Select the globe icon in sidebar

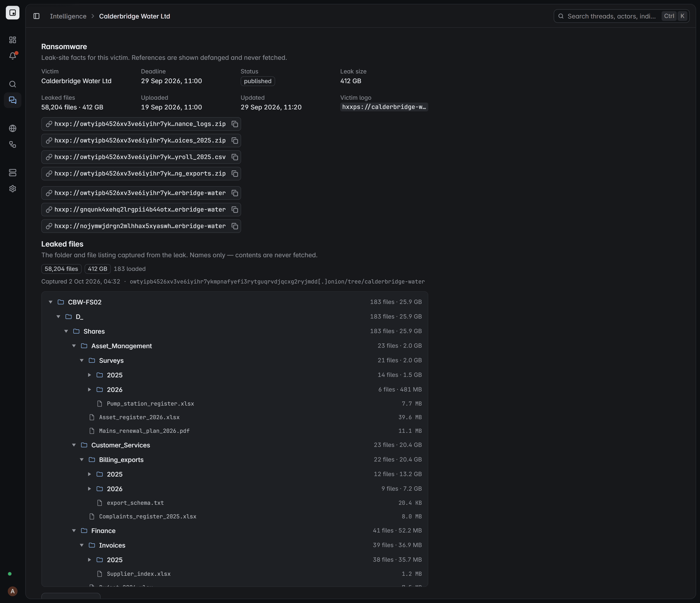[12, 128]
